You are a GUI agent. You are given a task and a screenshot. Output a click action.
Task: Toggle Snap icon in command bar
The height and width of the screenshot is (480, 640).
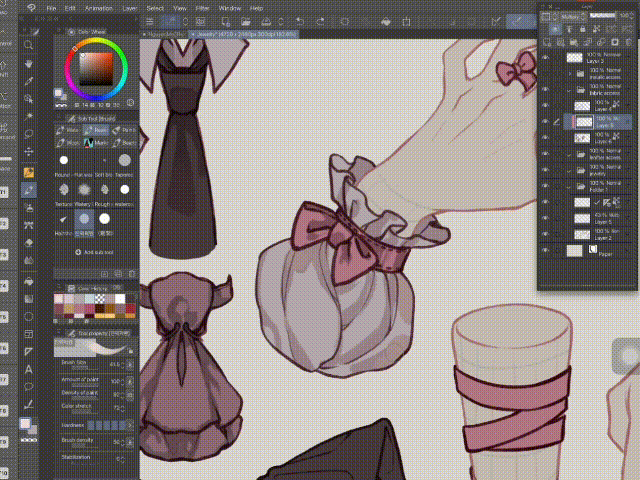(x=496, y=22)
